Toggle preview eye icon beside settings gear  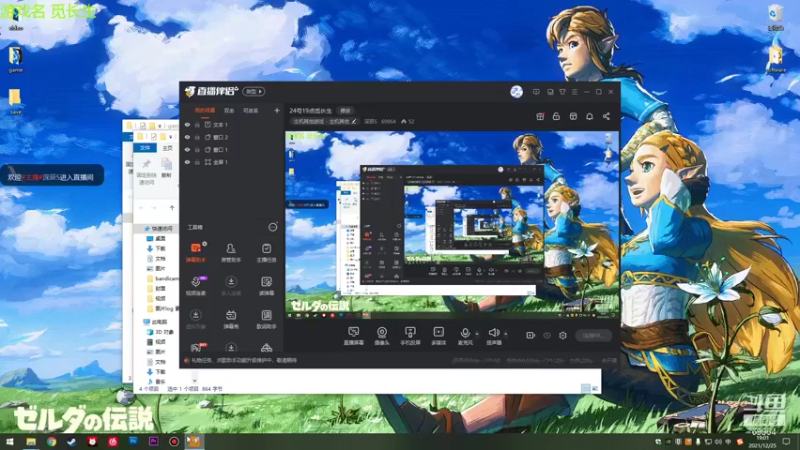(547, 335)
